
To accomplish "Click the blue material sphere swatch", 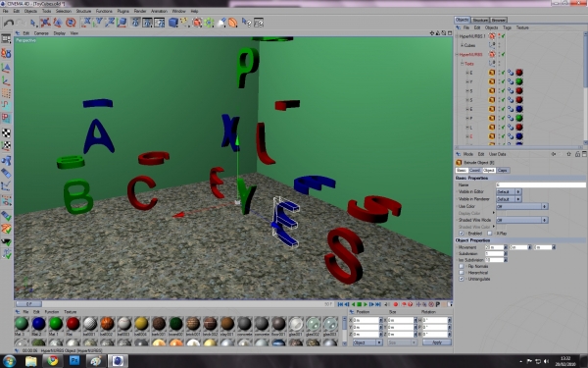I will coord(38,323).
